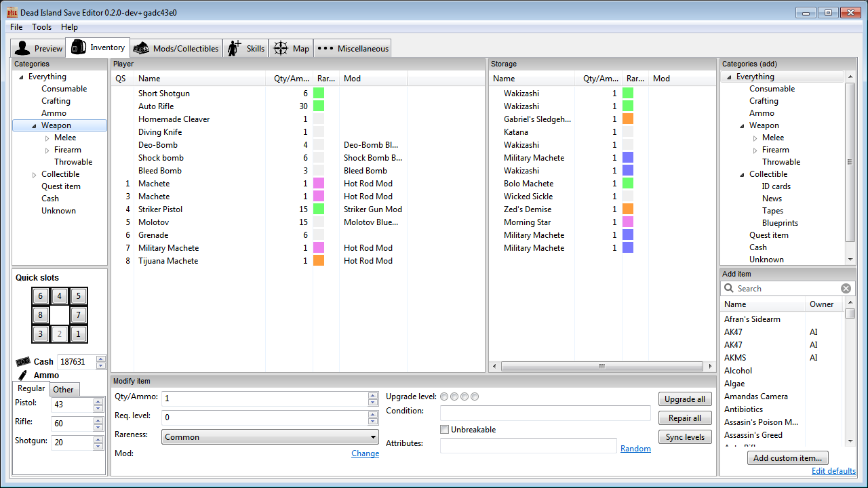This screenshot has width=868, height=488.
Task: Click the silhouette icon on the Preview tab
Action: tap(22, 48)
